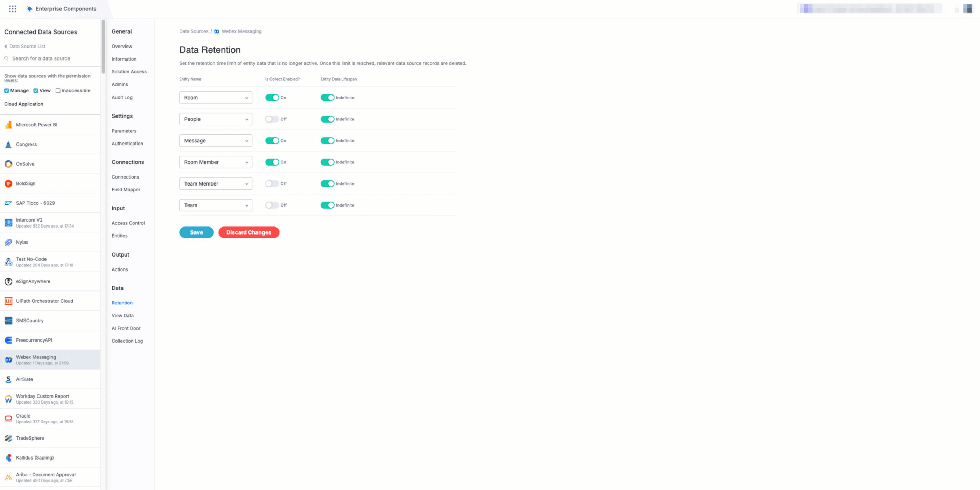This screenshot has width=980, height=490.
Task: Toggle Indefinite lifespan for Team Member
Action: point(327,184)
